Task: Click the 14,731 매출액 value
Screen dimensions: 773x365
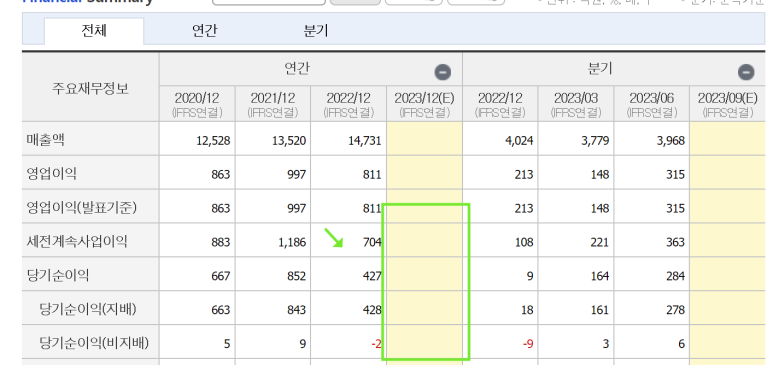Action: 364,141
